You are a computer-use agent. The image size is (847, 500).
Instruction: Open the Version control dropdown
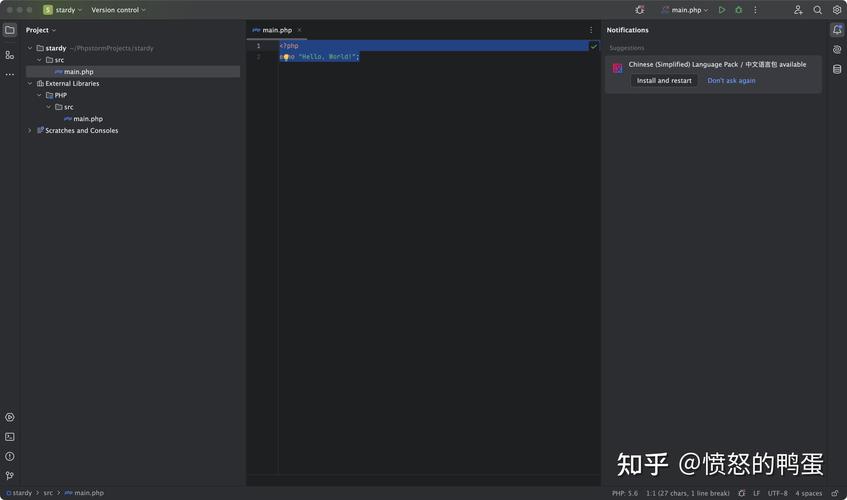point(118,10)
